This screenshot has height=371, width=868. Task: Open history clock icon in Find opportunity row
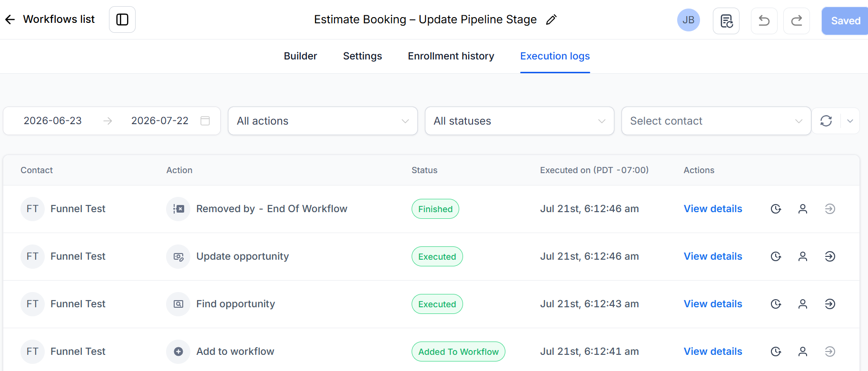point(776,304)
